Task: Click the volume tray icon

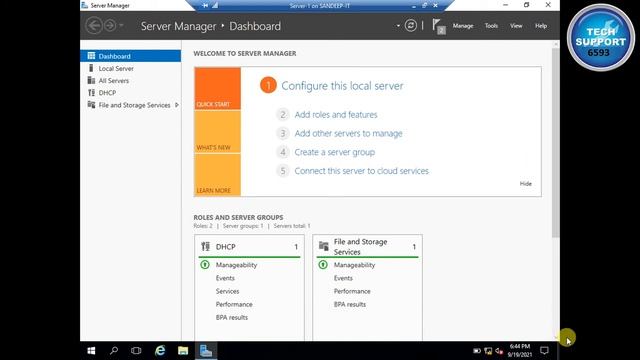Action: point(499,351)
